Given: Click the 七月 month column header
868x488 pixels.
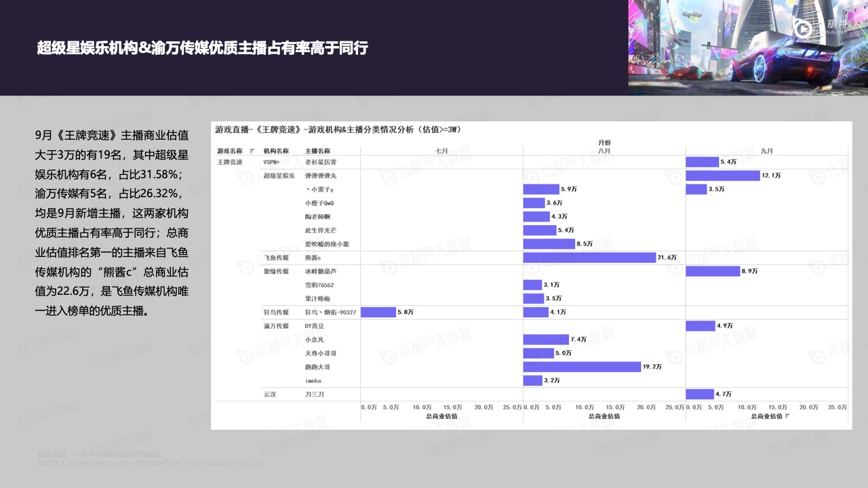Looking at the screenshot, I should 441,150.
